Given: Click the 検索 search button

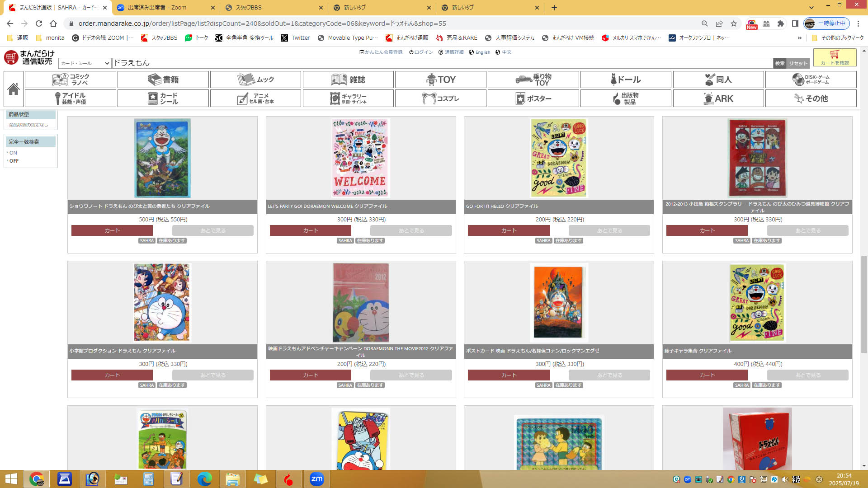Looking at the screenshot, I should pyautogui.click(x=780, y=63).
